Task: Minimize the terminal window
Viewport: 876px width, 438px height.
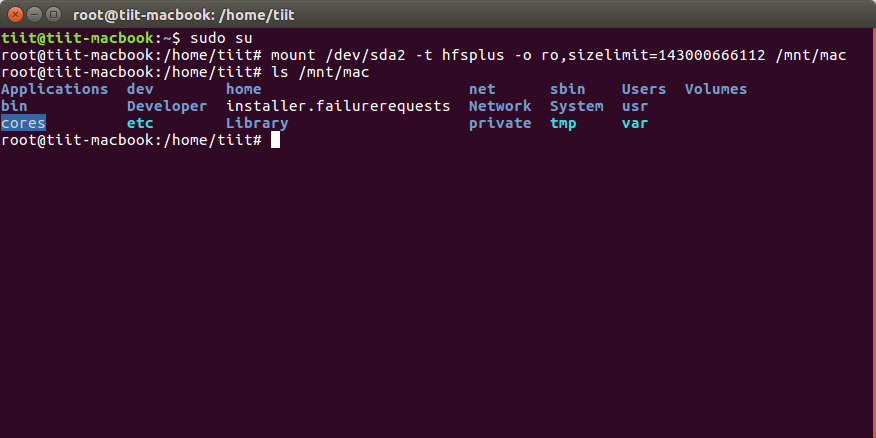Action: [36, 16]
